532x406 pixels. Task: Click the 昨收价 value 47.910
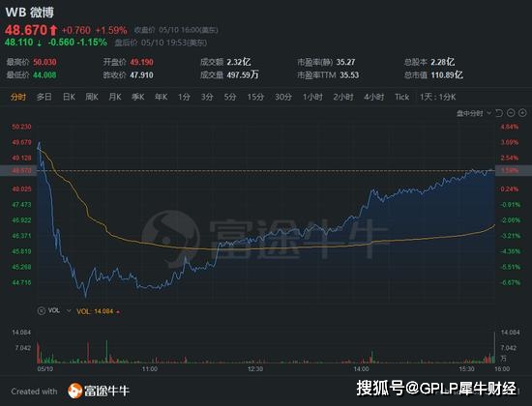coord(142,75)
